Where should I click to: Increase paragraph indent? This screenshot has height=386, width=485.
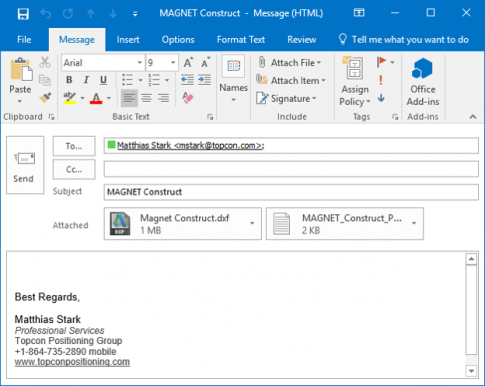(204, 80)
